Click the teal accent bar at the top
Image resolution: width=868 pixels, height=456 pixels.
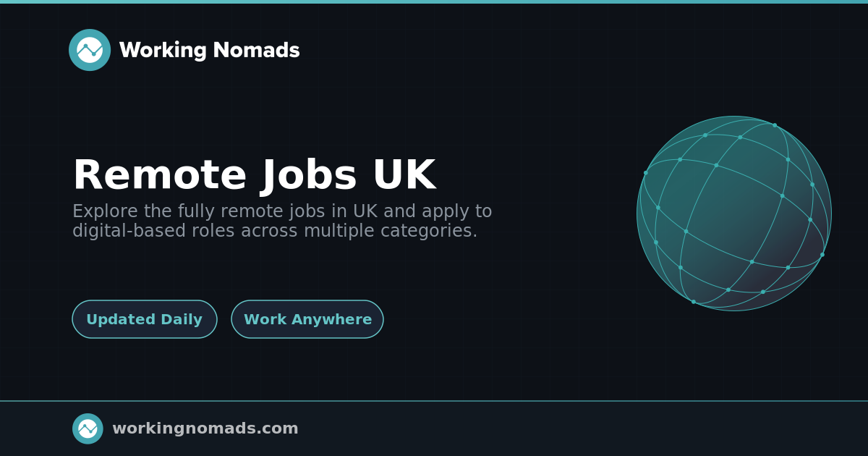click(434, 1)
